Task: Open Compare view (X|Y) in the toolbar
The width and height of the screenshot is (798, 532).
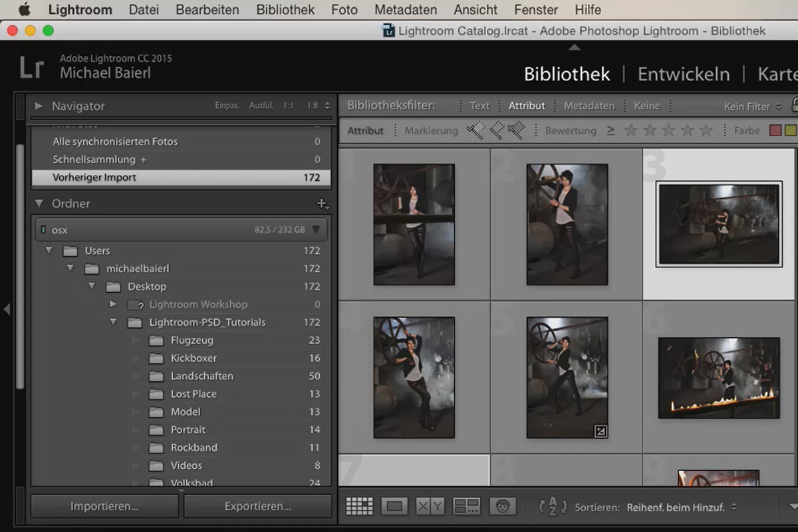Action: (x=430, y=506)
